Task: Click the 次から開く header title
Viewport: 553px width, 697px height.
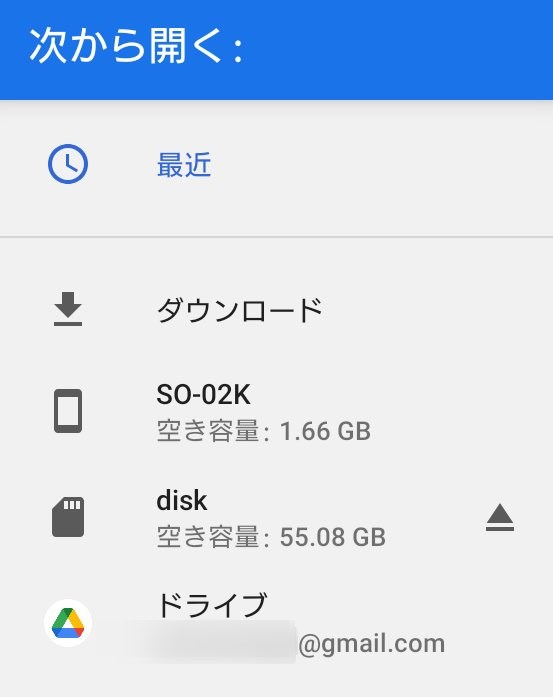Action: [136, 46]
